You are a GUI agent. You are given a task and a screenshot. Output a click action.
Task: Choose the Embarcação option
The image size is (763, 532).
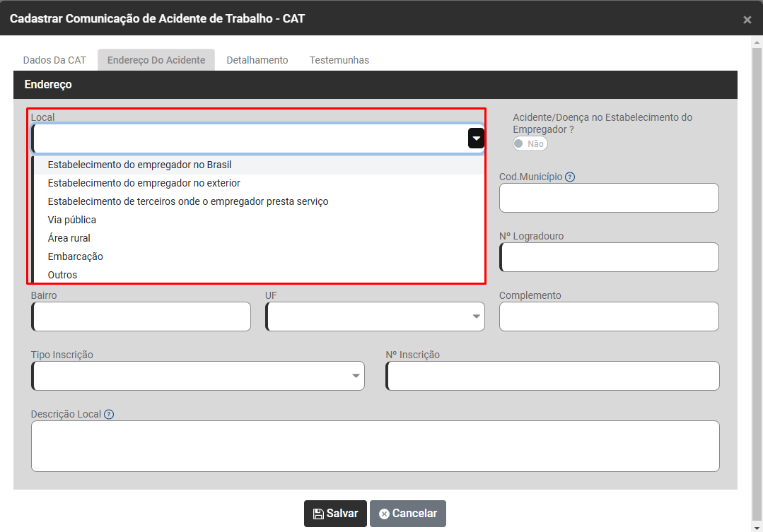tap(259, 256)
